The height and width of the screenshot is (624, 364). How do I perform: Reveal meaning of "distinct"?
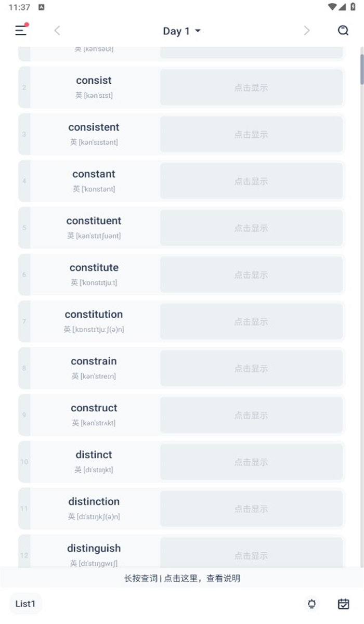[251, 462]
